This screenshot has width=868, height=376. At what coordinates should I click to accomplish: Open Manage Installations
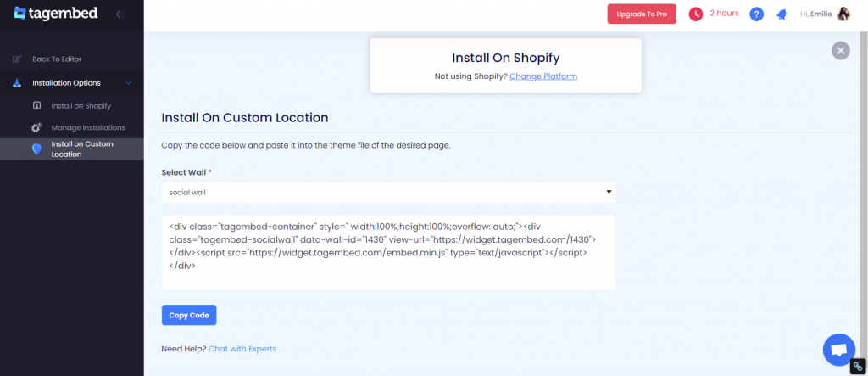pos(88,127)
